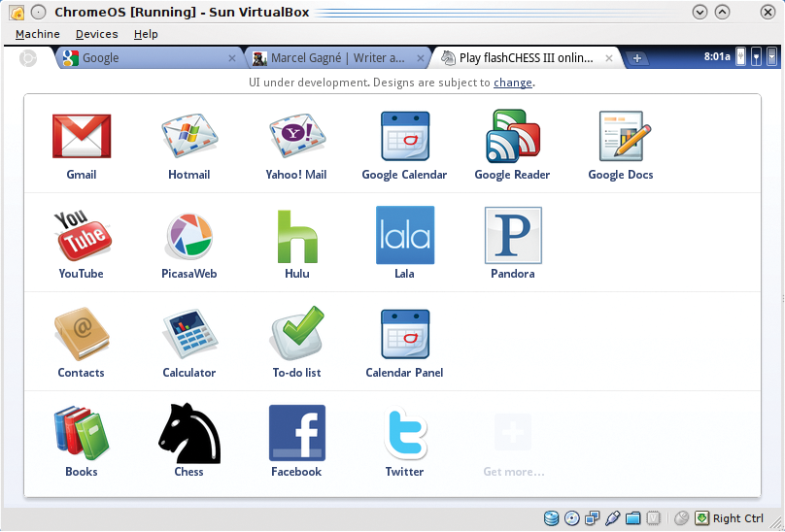Screen dimensions: 785x532
Task: Open Google Docs app icon
Action: 625,136
